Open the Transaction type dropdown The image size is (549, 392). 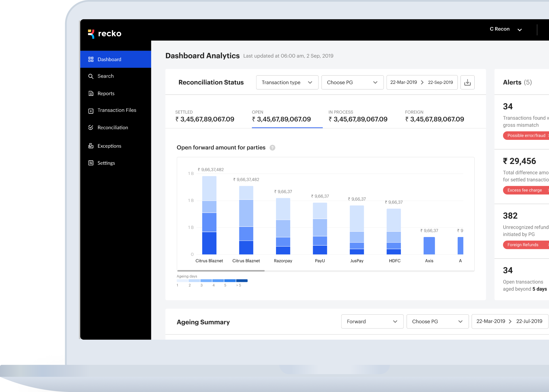coord(287,83)
